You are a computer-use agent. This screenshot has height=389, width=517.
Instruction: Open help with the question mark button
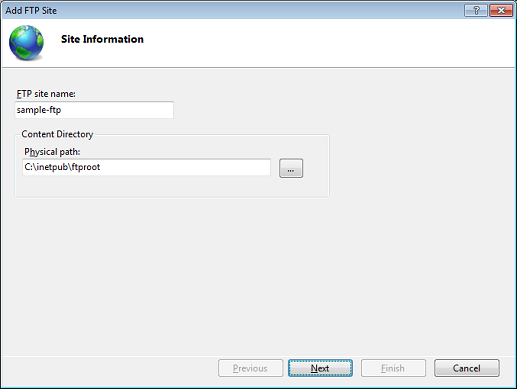tap(476, 11)
